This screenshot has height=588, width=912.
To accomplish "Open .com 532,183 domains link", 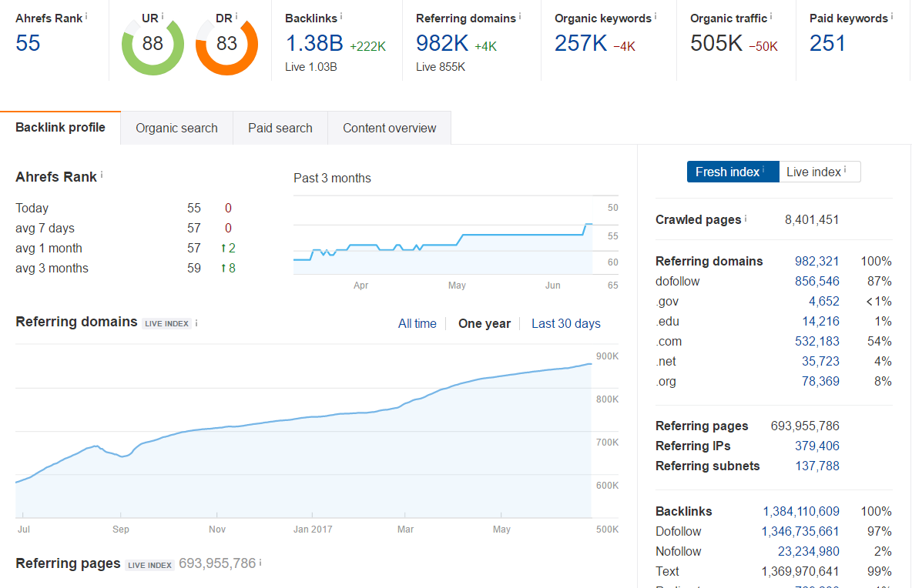I will click(x=817, y=342).
